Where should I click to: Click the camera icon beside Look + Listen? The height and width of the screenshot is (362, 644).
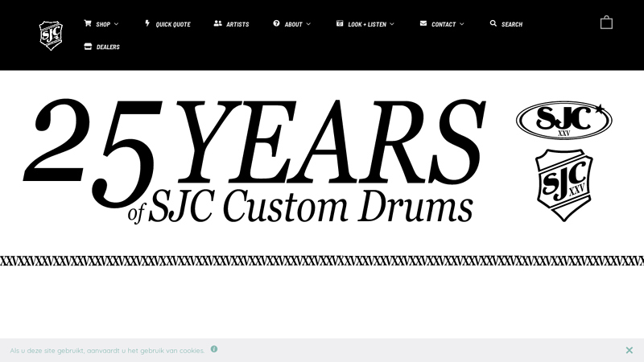pyautogui.click(x=340, y=23)
